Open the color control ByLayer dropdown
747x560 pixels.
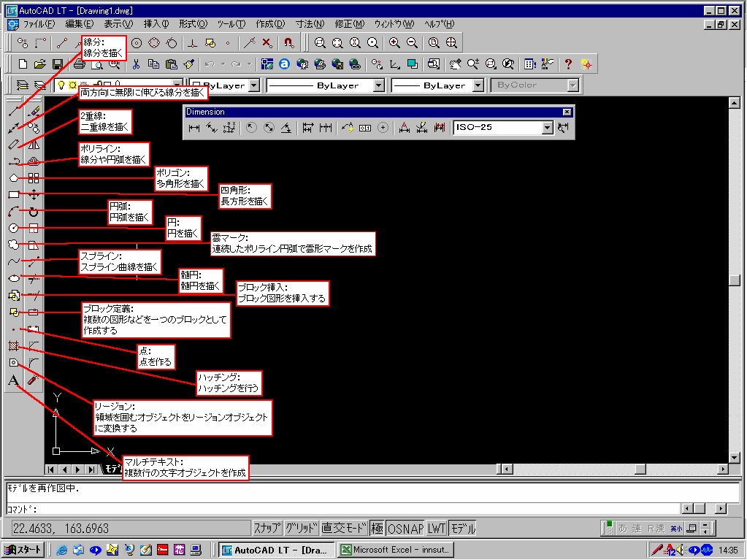click(254, 85)
